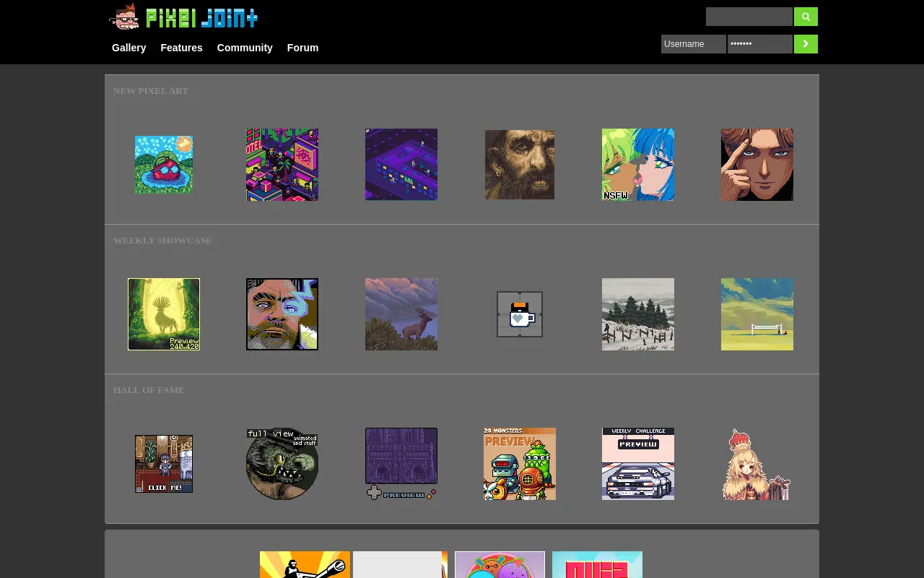Open the Weekly Challenge car preview thumbnail

638,464
